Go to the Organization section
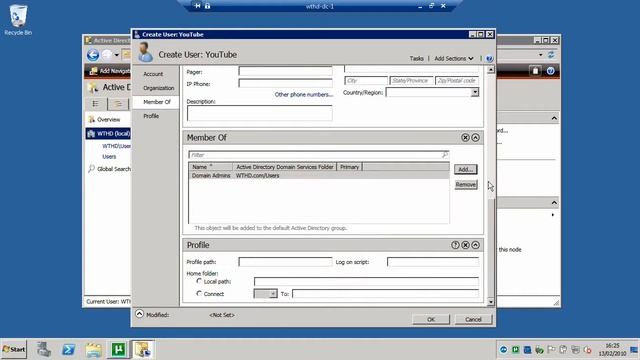 [158, 88]
